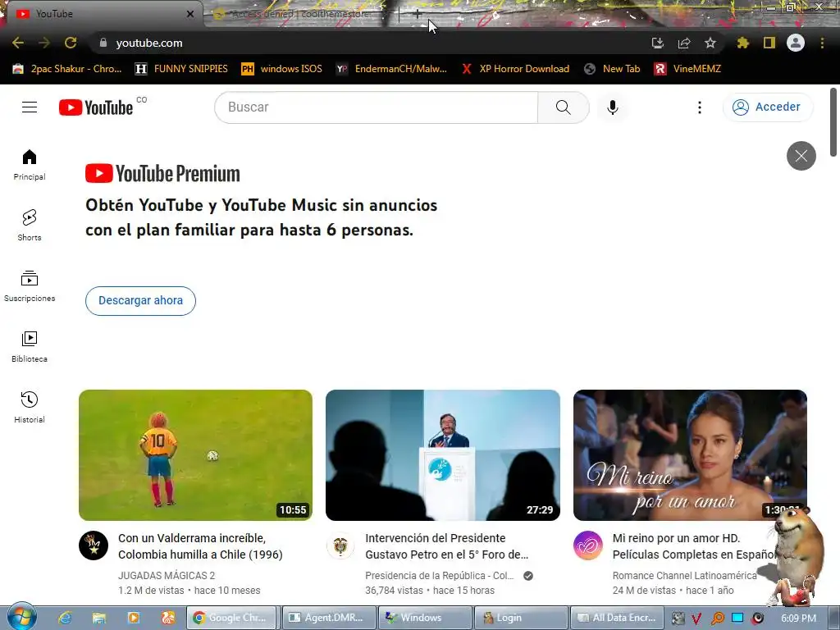Image resolution: width=840 pixels, height=630 pixels.
Task: Close the YouTube tab
Action: (x=190, y=14)
